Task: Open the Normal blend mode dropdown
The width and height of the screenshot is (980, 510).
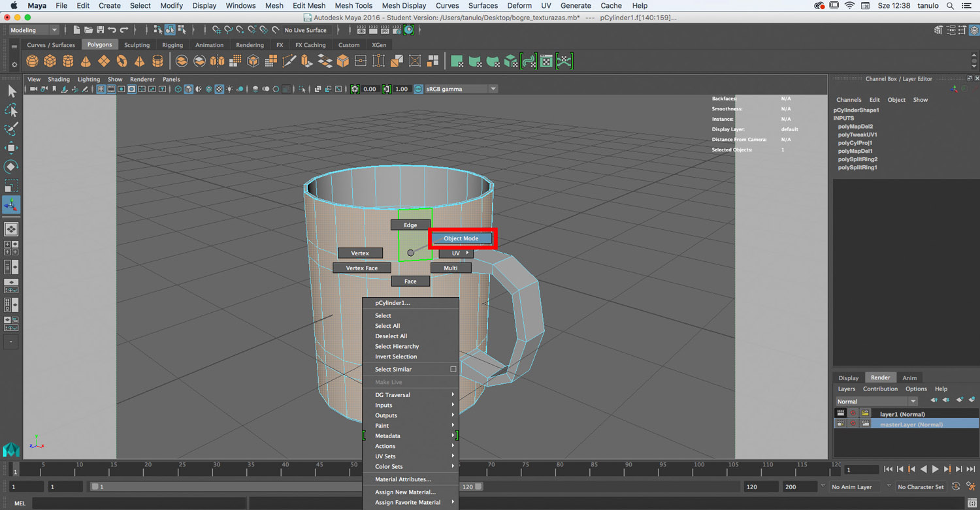Action: coord(876,402)
